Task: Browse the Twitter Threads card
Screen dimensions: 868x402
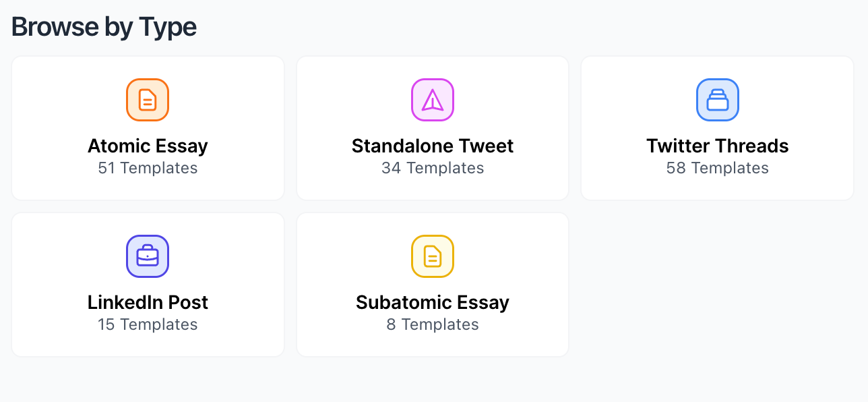Action: pyautogui.click(x=717, y=127)
